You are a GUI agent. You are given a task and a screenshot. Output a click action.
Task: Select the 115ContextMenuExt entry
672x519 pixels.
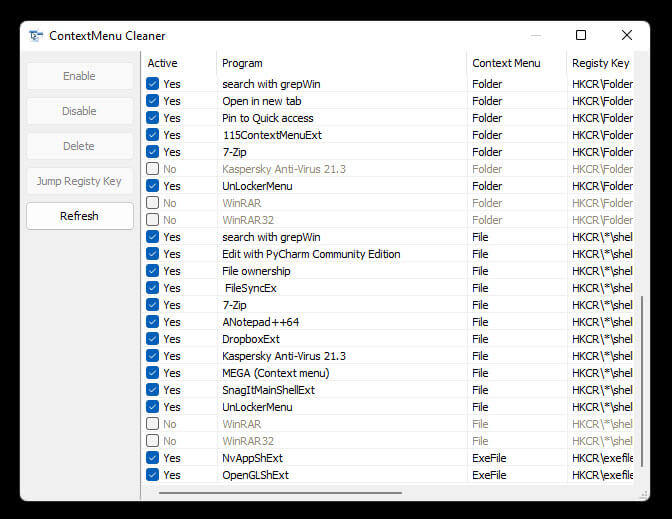[x=272, y=135]
